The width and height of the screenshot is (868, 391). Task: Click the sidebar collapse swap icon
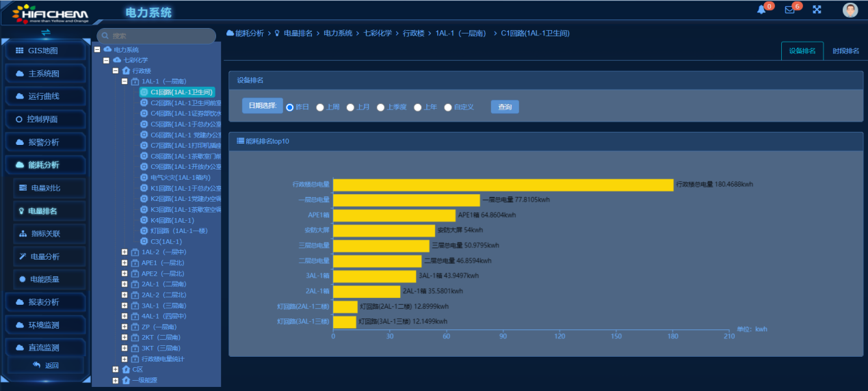pos(46,32)
